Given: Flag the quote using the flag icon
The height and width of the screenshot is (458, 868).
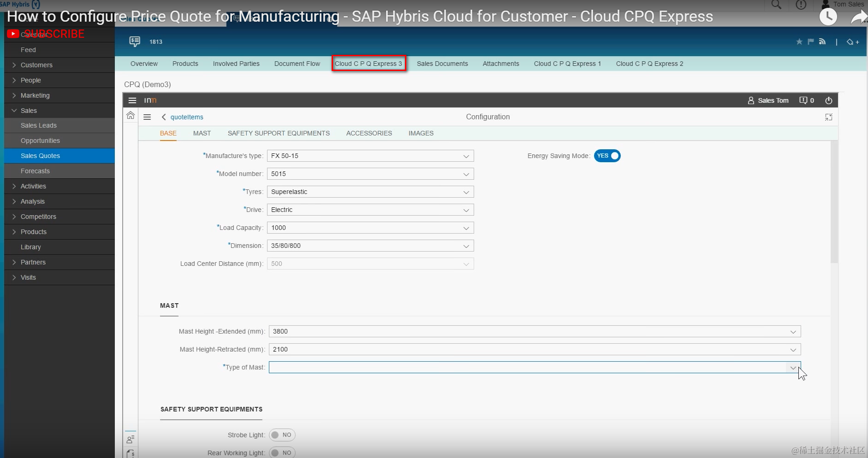Looking at the screenshot, I should (811, 42).
